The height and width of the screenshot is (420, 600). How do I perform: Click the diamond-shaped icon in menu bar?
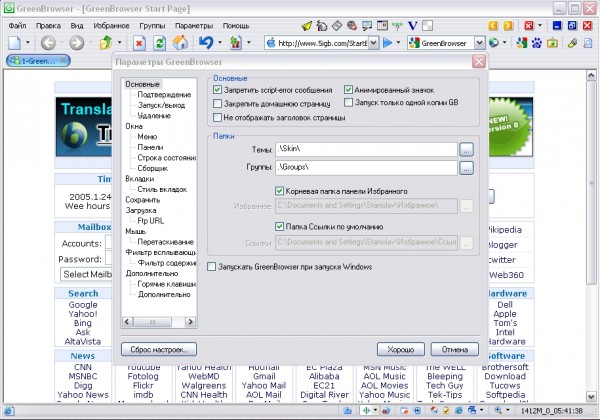[x=337, y=26]
